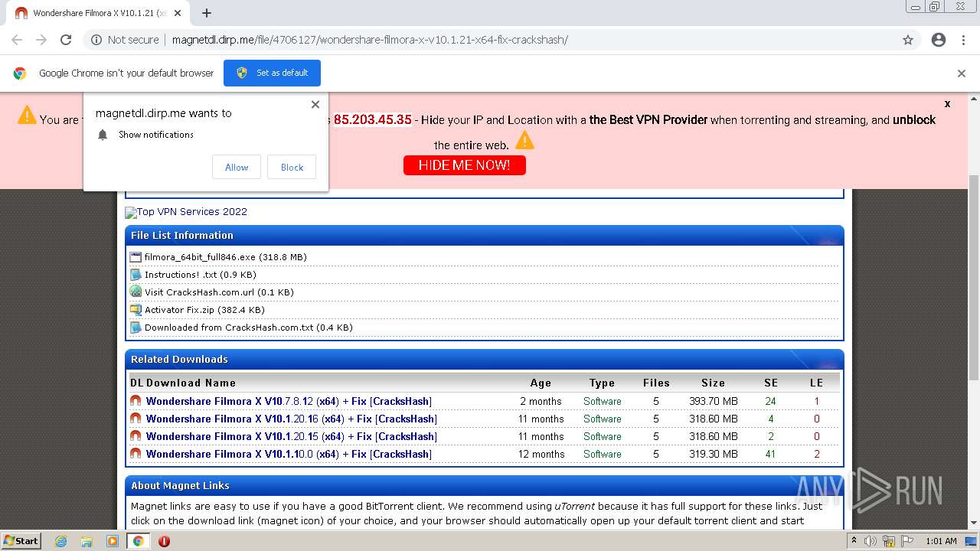The height and width of the screenshot is (551, 980).
Task: View the Not secure site information icon
Action: point(96,40)
